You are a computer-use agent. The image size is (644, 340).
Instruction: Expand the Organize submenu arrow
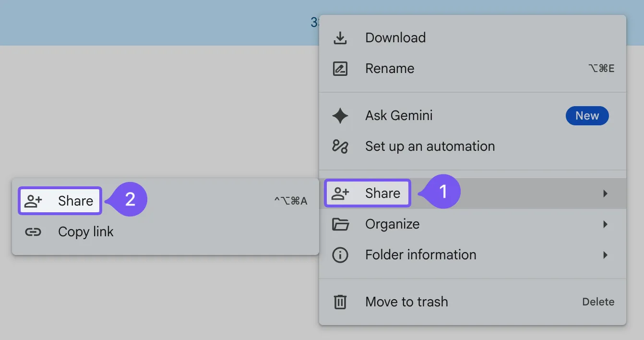pos(606,224)
